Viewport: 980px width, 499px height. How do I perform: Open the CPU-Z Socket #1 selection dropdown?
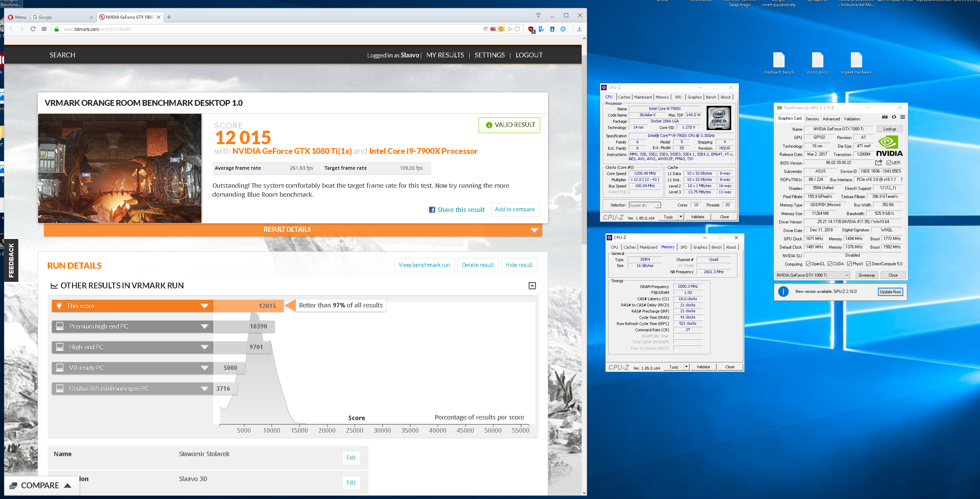[x=645, y=205]
